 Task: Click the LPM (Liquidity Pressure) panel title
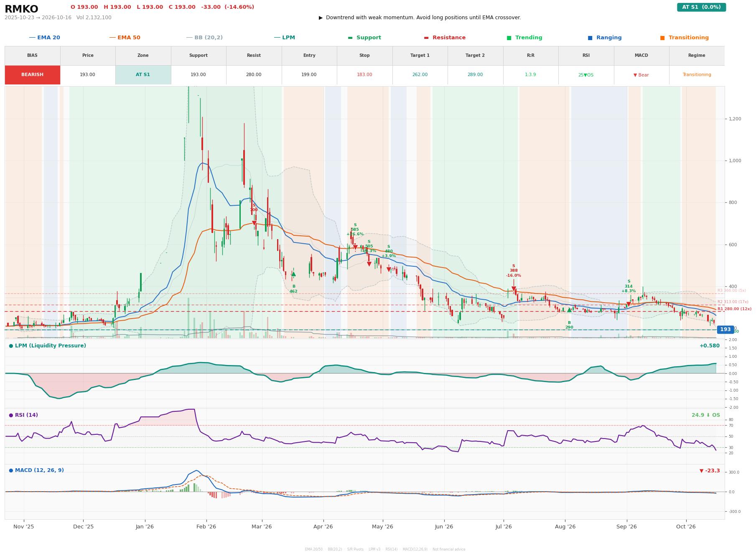point(47,346)
